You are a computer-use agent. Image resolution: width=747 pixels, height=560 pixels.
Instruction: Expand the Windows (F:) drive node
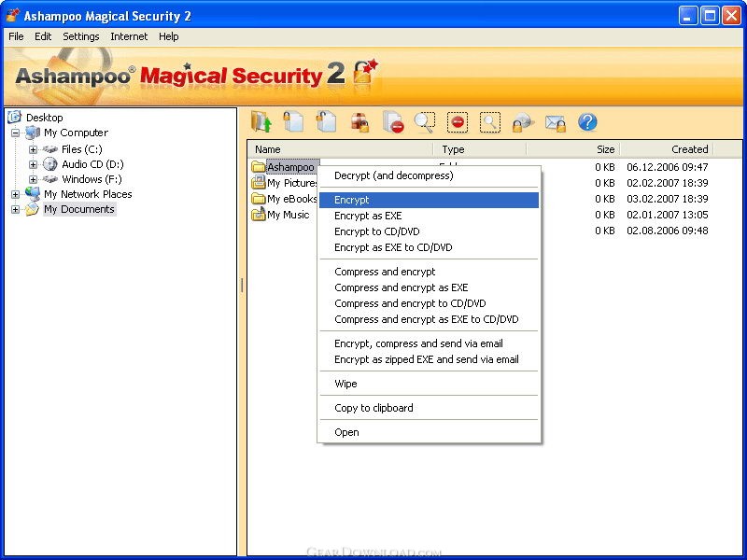(33, 179)
